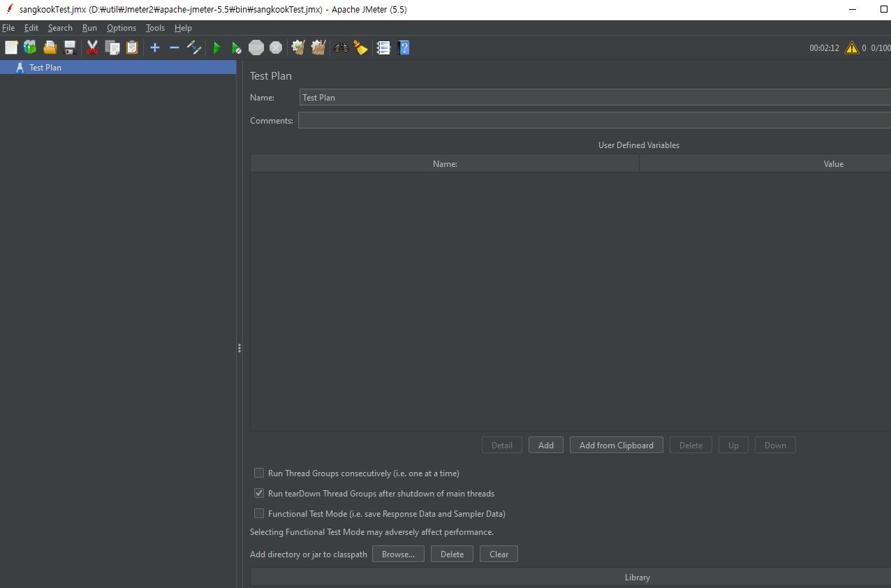Click the Save floppy disk icon
This screenshot has height=588, width=891.
click(70, 47)
